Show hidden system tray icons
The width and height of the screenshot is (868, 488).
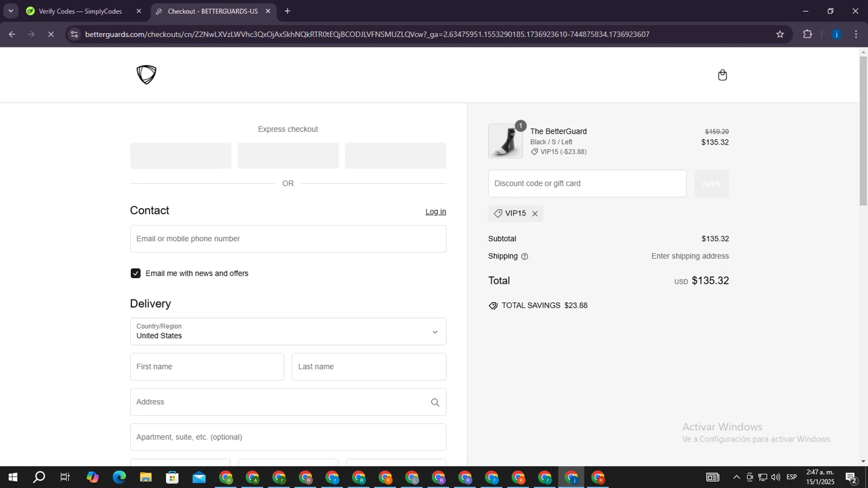coord(736,478)
